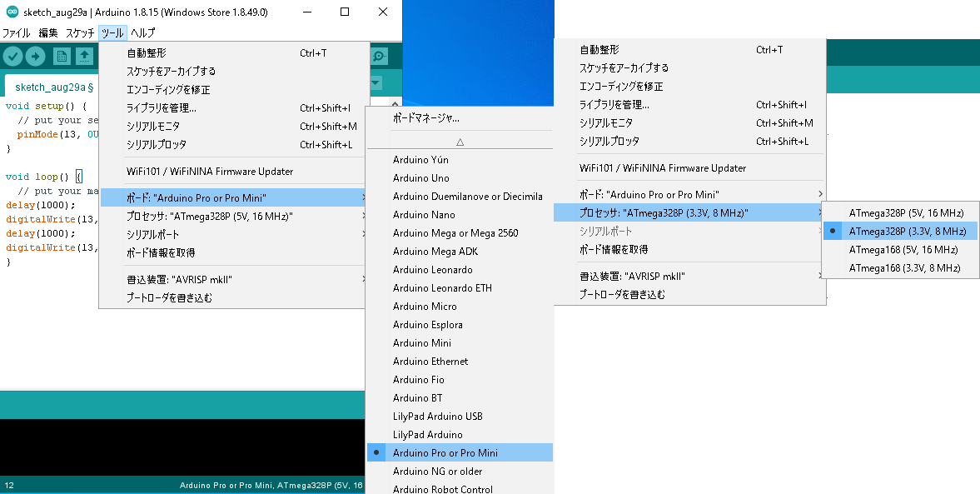Viewport: 980px width, 494px height.
Task: Open the 編集 menu
Action: tap(48, 33)
